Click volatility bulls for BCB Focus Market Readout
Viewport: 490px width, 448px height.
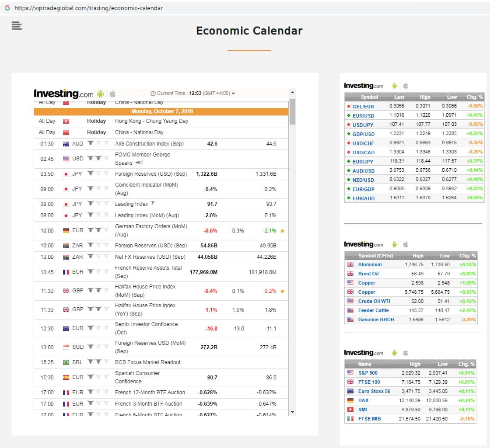pyautogui.click(x=98, y=361)
